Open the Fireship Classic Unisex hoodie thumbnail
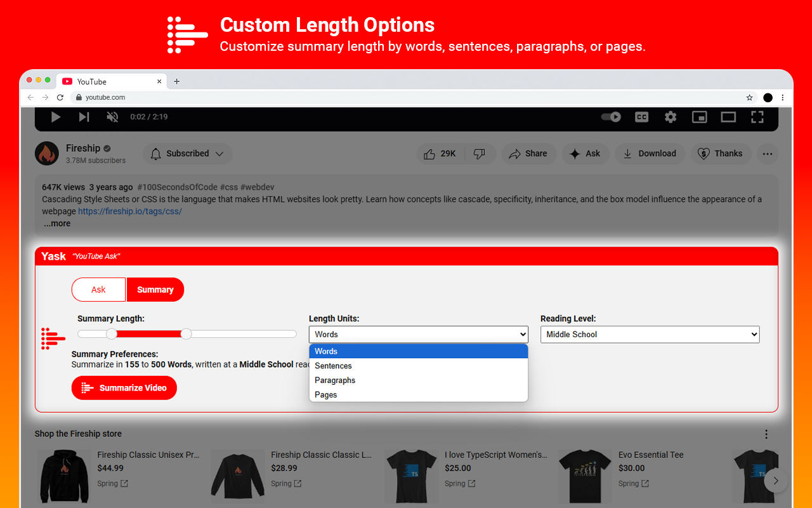812x508 pixels. pos(65,477)
